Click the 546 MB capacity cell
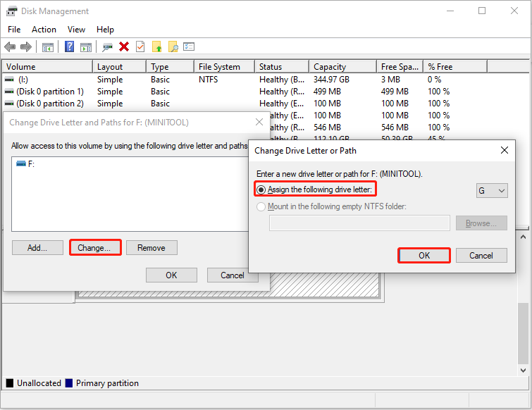The width and height of the screenshot is (532, 410). [x=327, y=128]
